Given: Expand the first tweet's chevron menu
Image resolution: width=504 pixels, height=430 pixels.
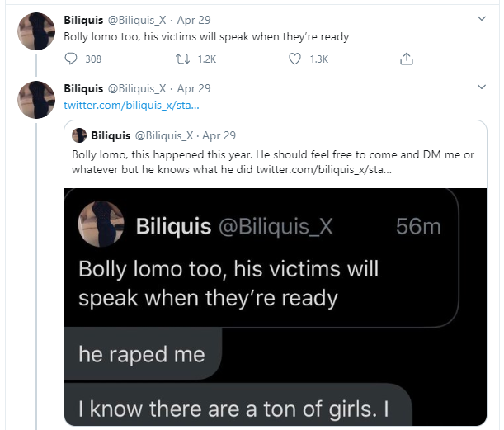Looking at the screenshot, I should tap(483, 18).
